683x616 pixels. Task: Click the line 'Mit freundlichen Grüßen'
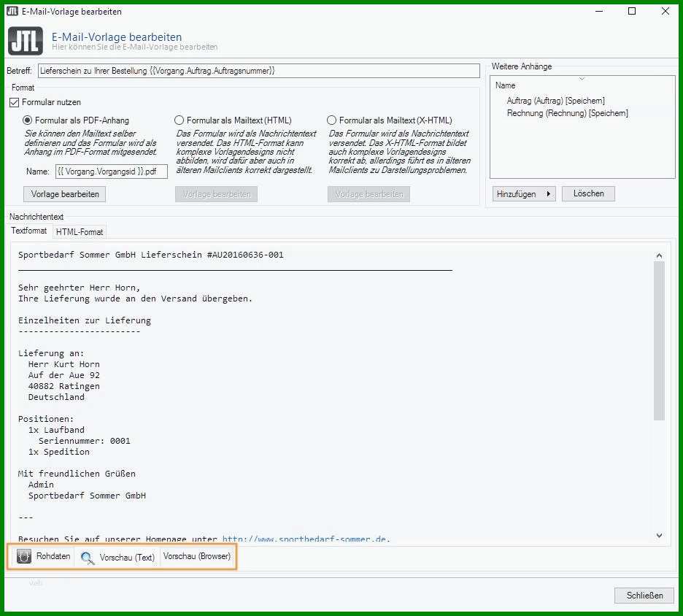pyautogui.click(x=77, y=474)
